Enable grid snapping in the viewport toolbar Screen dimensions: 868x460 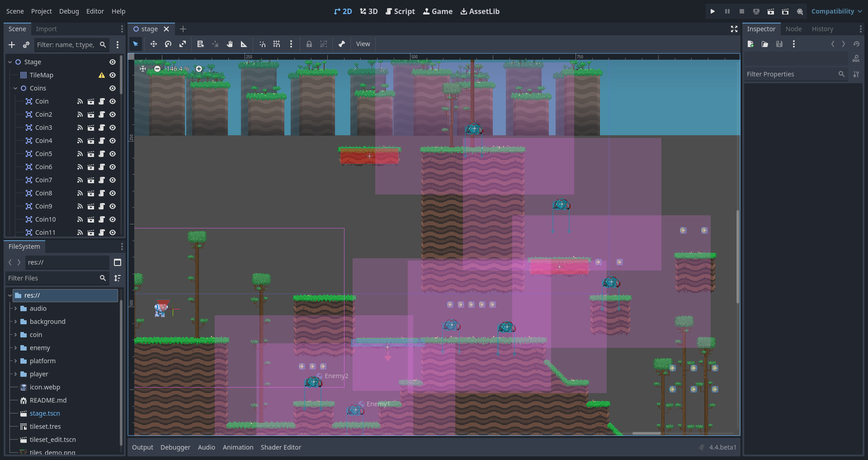[277, 44]
